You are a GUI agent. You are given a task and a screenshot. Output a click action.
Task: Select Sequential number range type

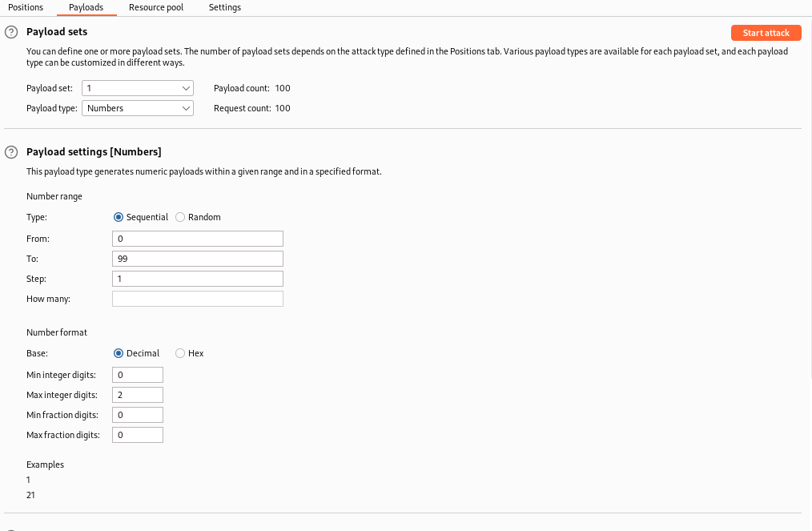(x=119, y=217)
